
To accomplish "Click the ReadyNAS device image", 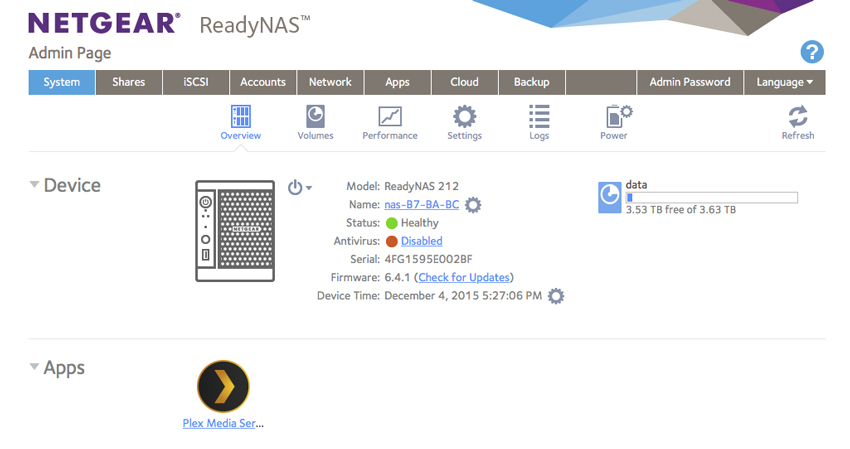I will point(235,231).
